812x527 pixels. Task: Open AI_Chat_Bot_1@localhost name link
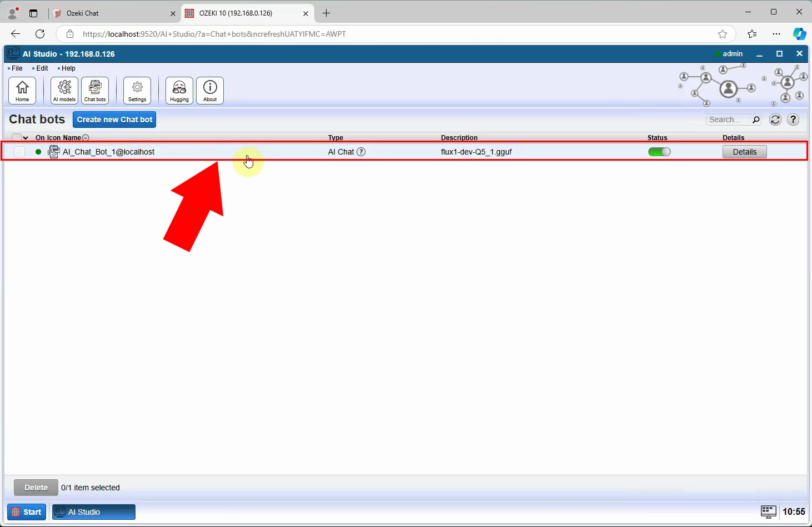[108, 152]
